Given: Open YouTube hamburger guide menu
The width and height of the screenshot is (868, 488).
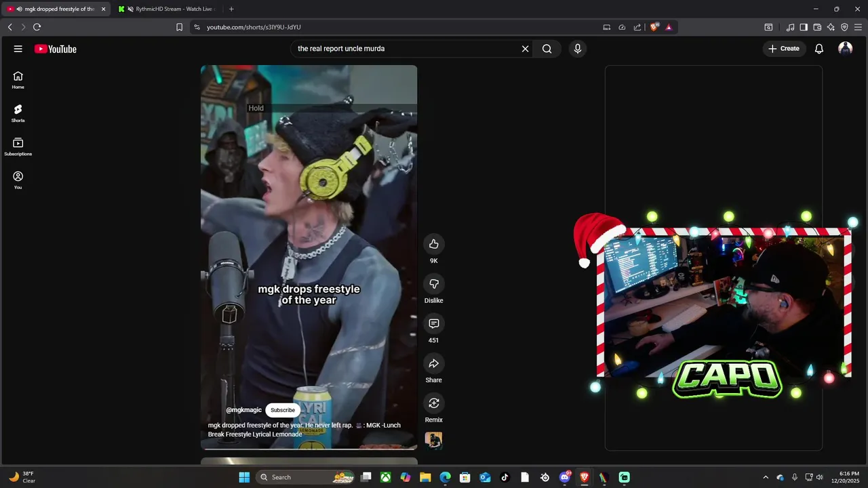Looking at the screenshot, I should (18, 49).
